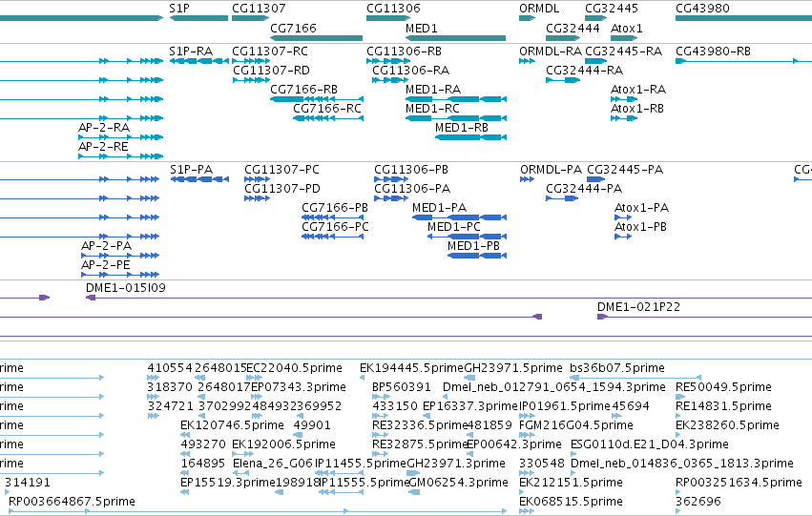
Task: Click EST GH23971.5prime
Action: 513,368
